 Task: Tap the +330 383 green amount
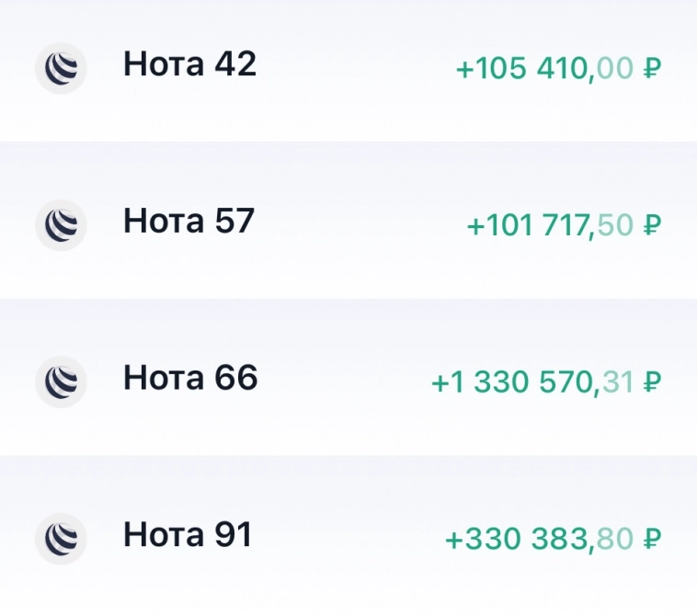(517, 539)
